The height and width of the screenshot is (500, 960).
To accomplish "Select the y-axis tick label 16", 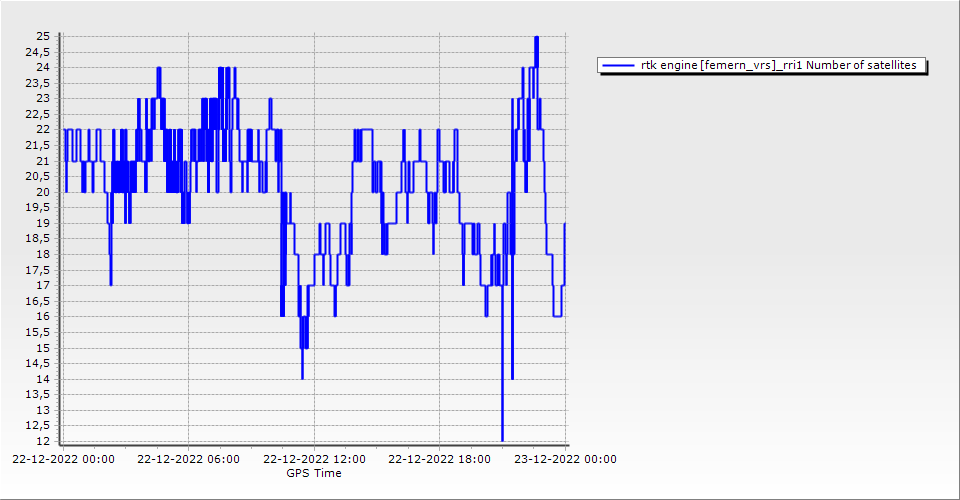I will 43,317.
